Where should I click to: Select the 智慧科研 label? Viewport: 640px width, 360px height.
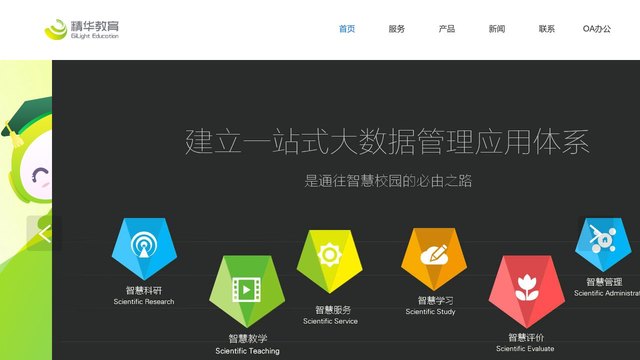144,291
